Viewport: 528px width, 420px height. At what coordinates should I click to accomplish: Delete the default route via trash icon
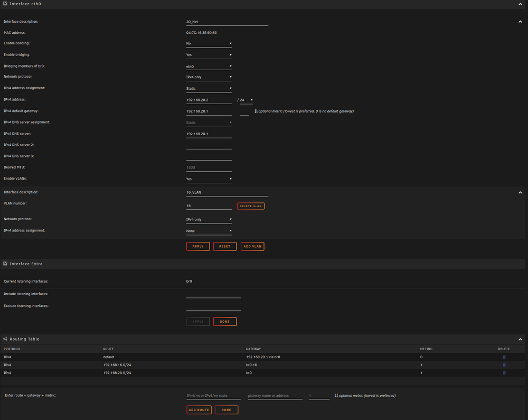point(504,357)
